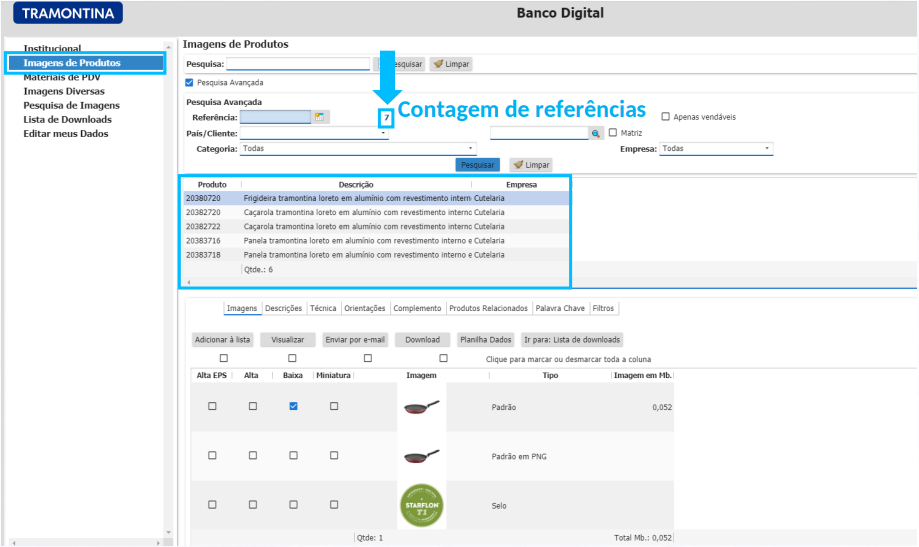Toggle the Baixa column select-all checkbox
The width and height of the screenshot is (919, 547).
(x=368, y=358)
